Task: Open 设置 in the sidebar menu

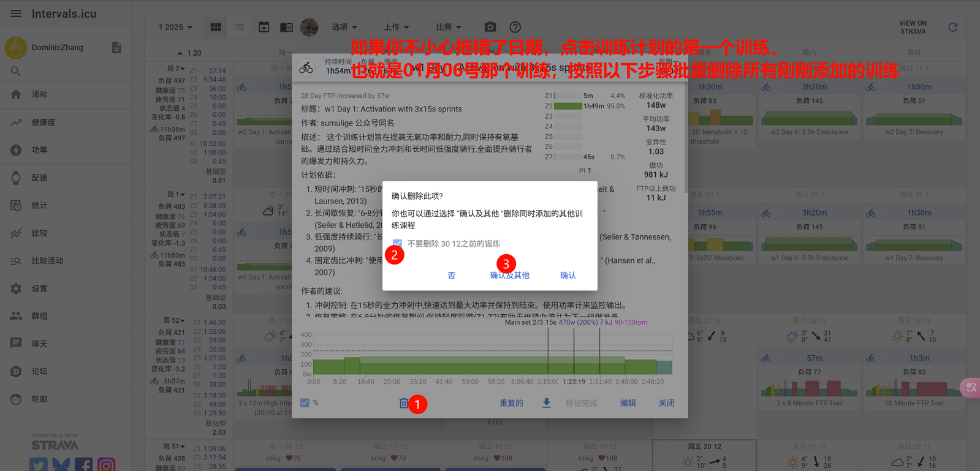Action: tap(39, 288)
